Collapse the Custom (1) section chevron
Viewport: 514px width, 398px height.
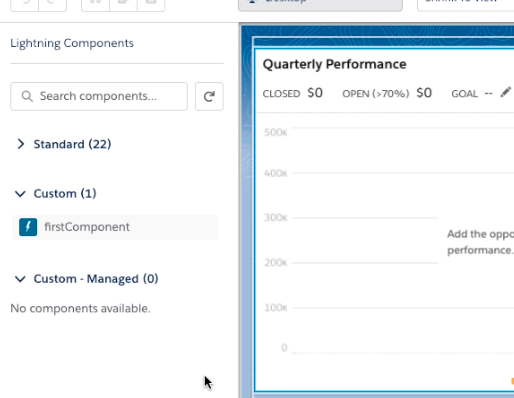pos(20,194)
